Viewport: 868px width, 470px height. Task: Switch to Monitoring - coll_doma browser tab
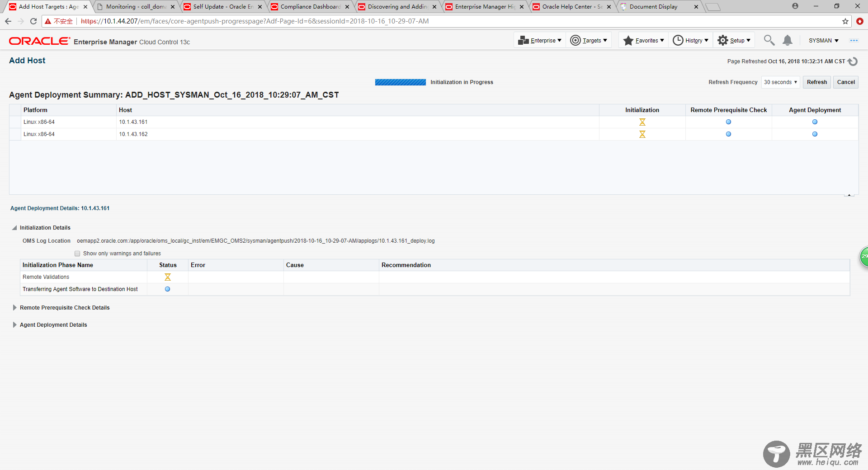(x=136, y=7)
